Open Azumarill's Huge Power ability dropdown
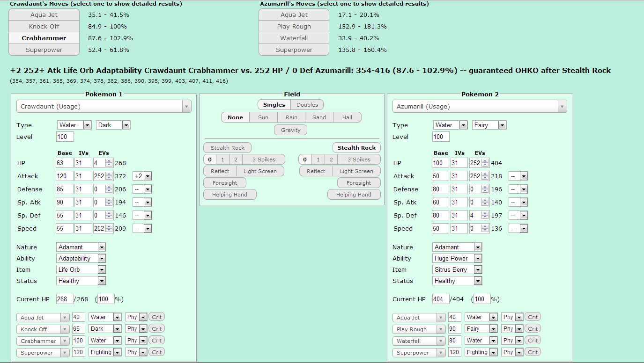The image size is (644, 363). pos(457,258)
